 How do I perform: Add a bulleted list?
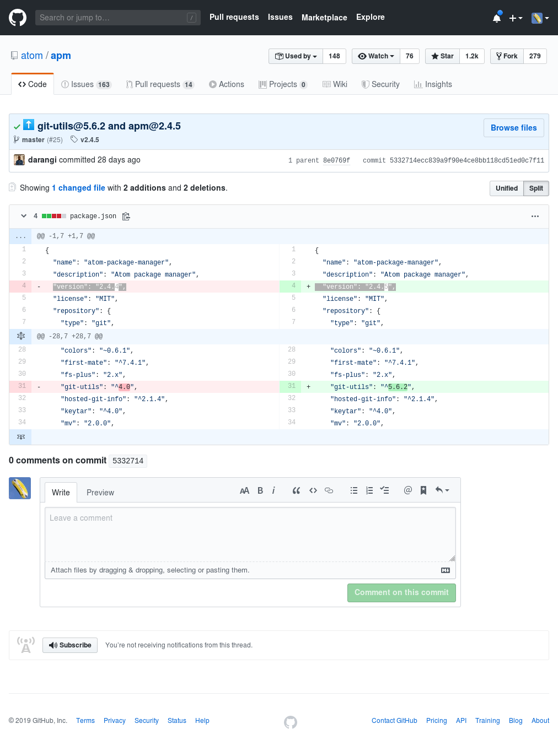pos(354,490)
